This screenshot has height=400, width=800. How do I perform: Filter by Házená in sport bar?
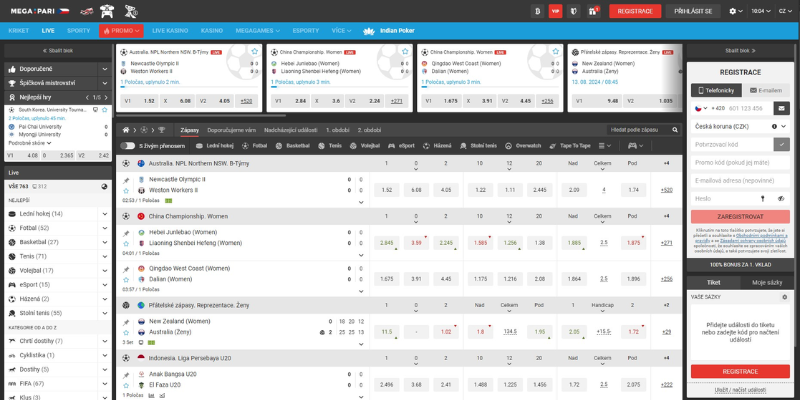coord(437,146)
